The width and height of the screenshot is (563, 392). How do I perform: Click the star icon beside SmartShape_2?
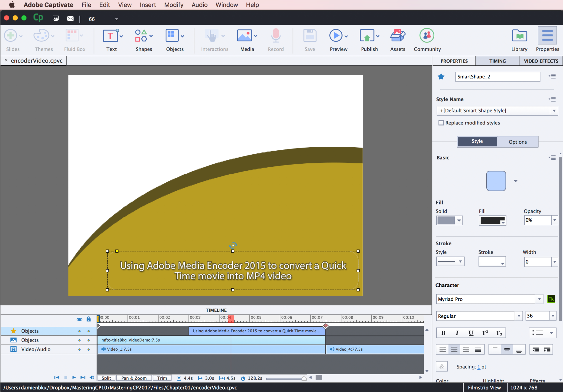coord(441,77)
